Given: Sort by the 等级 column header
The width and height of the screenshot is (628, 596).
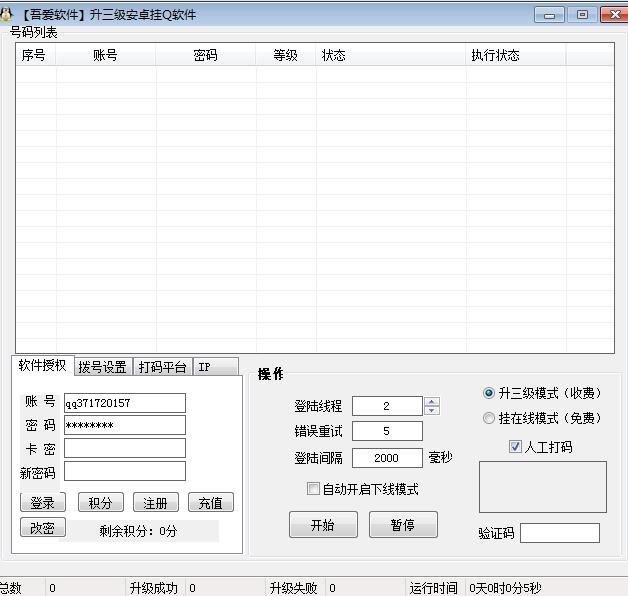Looking at the screenshot, I should click(x=286, y=55).
